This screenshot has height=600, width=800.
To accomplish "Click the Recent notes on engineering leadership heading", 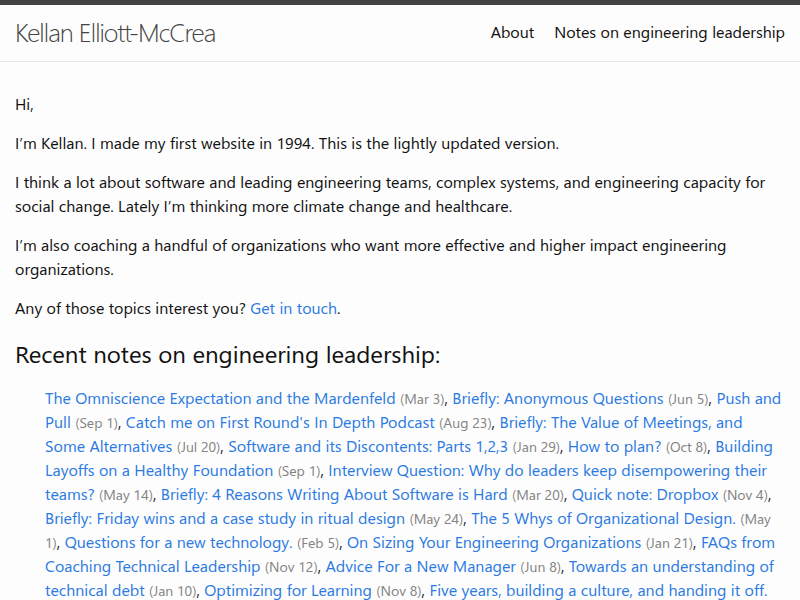I will click(x=228, y=355).
